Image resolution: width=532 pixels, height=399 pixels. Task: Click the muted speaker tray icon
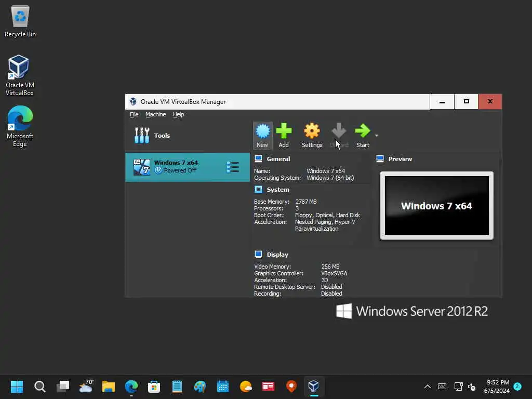point(472,387)
